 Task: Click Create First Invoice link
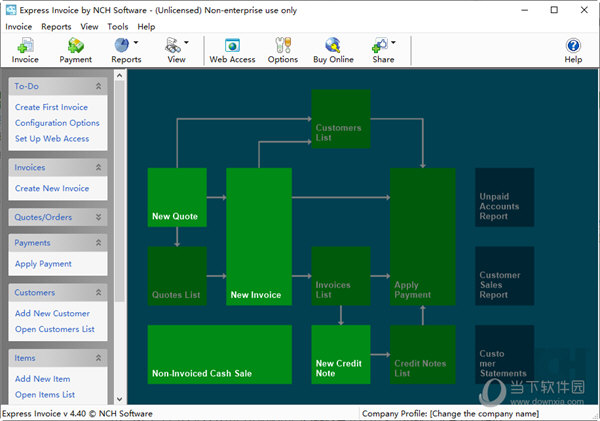coord(51,107)
